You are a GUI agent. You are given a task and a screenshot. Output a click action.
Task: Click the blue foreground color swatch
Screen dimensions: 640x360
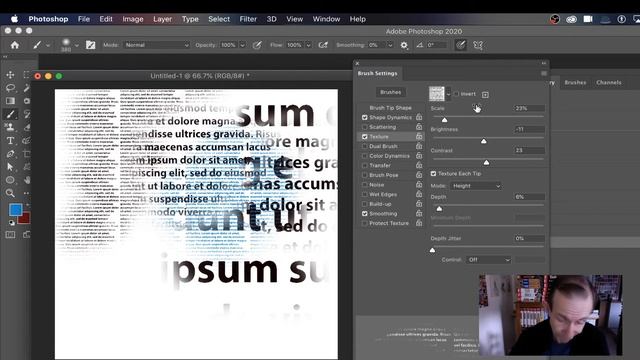16,210
